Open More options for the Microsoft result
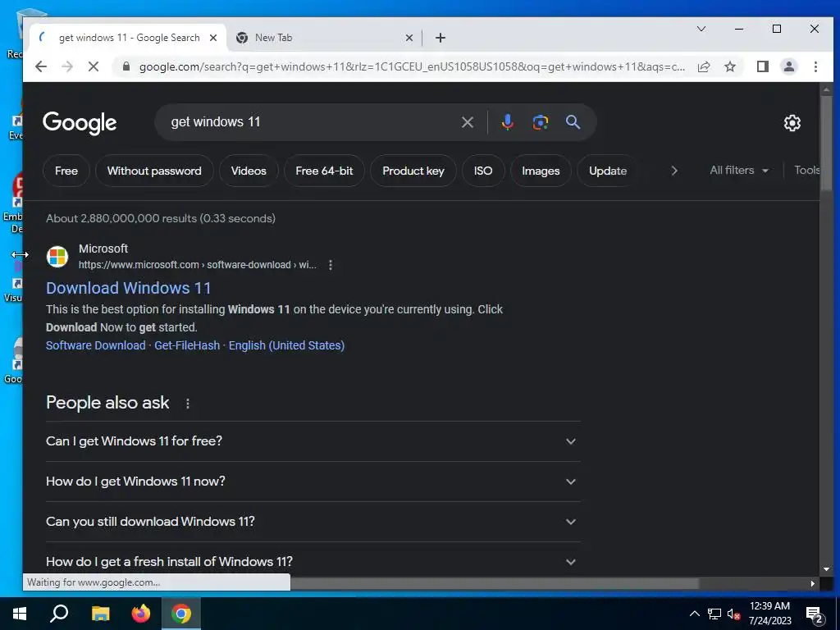The height and width of the screenshot is (630, 840). (x=331, y=265)
